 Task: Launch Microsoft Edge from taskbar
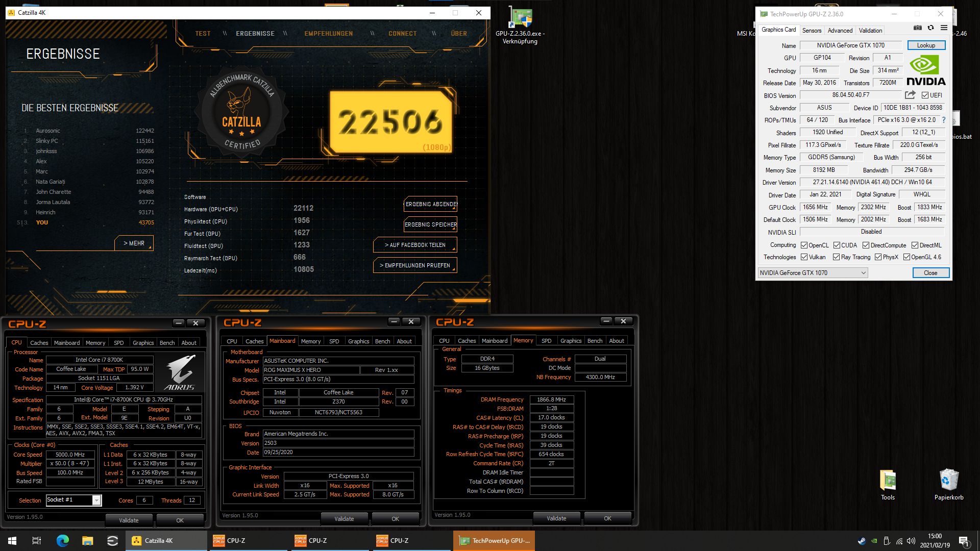62,541
